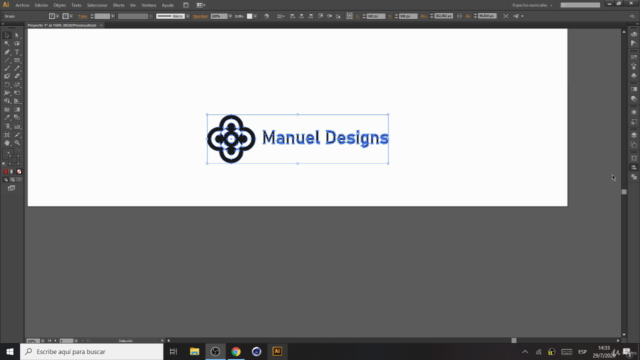Select the Shape Builder tool
The image size is (640, 360).
(x=7, y=101)
